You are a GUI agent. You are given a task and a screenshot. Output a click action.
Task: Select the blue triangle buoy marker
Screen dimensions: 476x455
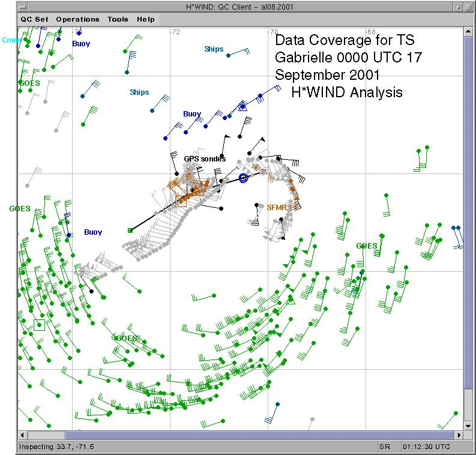[243, 107]
